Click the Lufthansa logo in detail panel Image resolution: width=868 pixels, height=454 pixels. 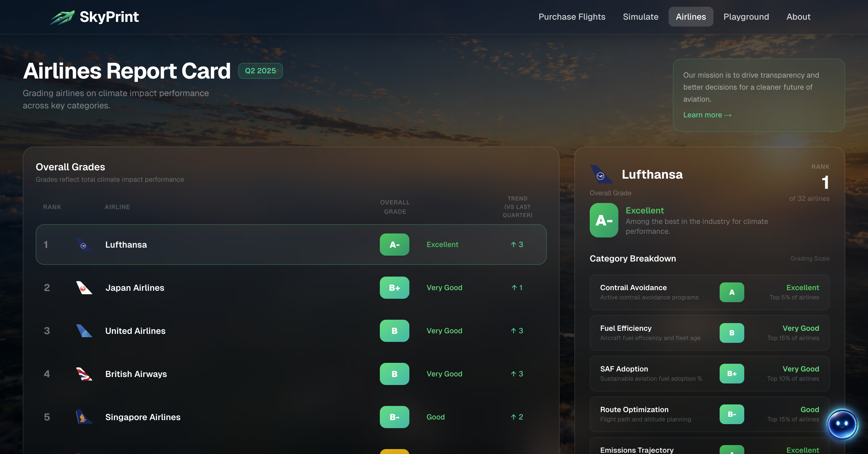coord(601,174)
